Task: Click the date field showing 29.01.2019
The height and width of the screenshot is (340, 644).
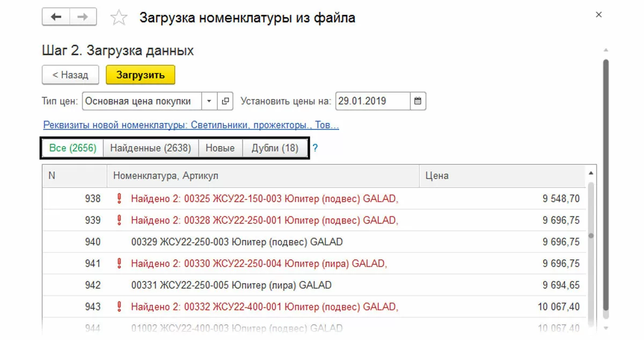Action: click(373, 101)
